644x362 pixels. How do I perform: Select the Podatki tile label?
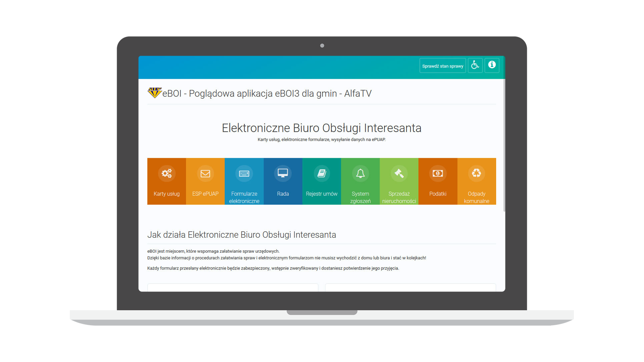(438, 194)
